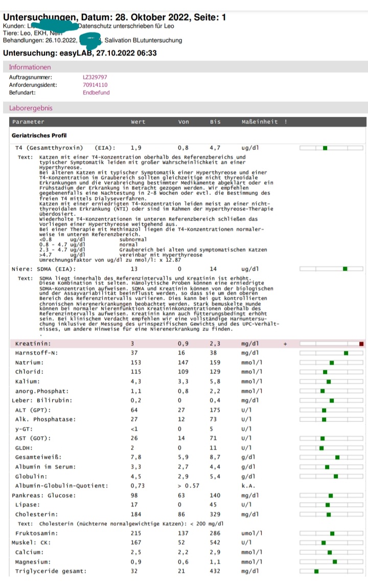The height and width of the screenshot is (588, 368).
Task: Select the Magnesium value '0,9'
Action: tap(135, 562)
